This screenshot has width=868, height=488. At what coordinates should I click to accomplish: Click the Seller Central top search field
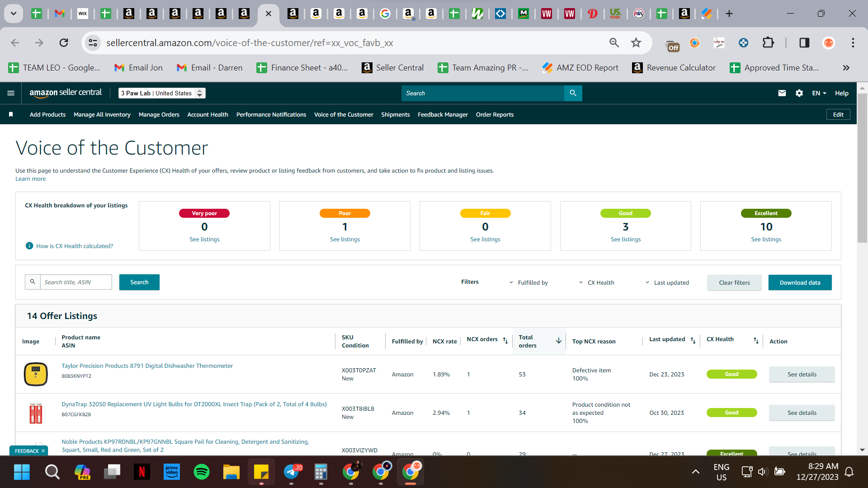coord(483,93)
